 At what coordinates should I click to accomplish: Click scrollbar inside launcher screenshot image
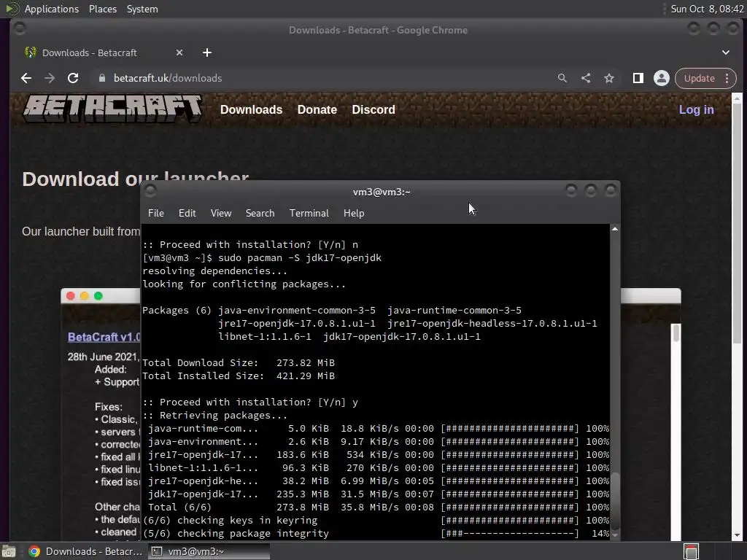click(x=676, y=332)
